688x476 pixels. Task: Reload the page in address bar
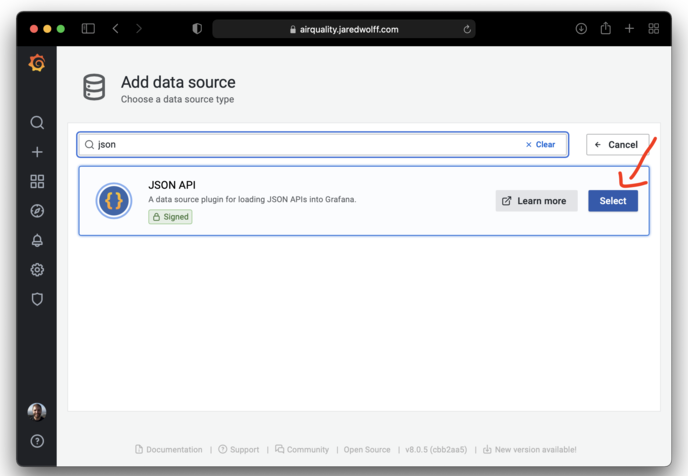pyautogui.click(x=467, y=29)
